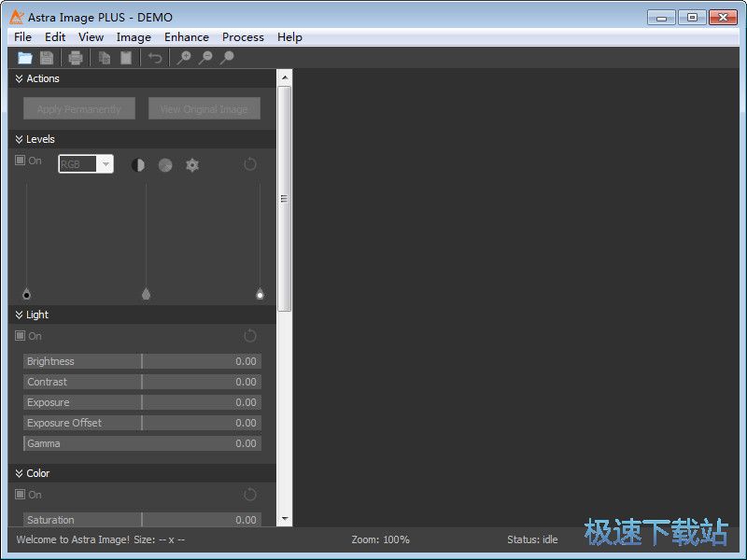Enable the Levels On checkbox

[21, 161]
